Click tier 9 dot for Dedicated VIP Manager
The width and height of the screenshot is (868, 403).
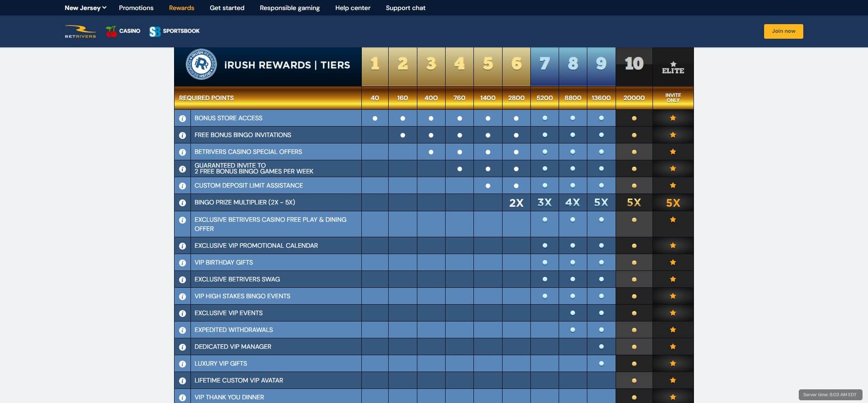pos(601,347)
